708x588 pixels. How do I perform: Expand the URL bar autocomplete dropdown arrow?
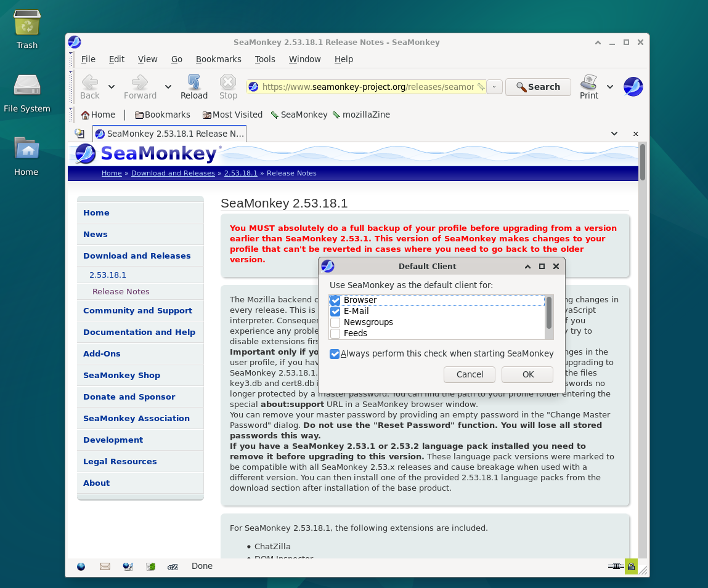pos(494,87)
